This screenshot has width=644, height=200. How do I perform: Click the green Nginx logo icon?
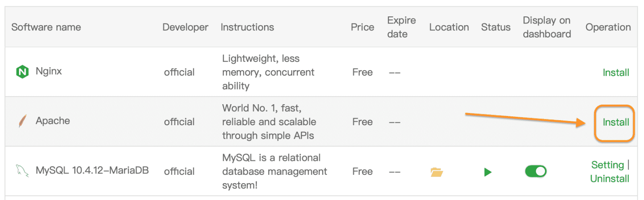[x=22, y=72]
